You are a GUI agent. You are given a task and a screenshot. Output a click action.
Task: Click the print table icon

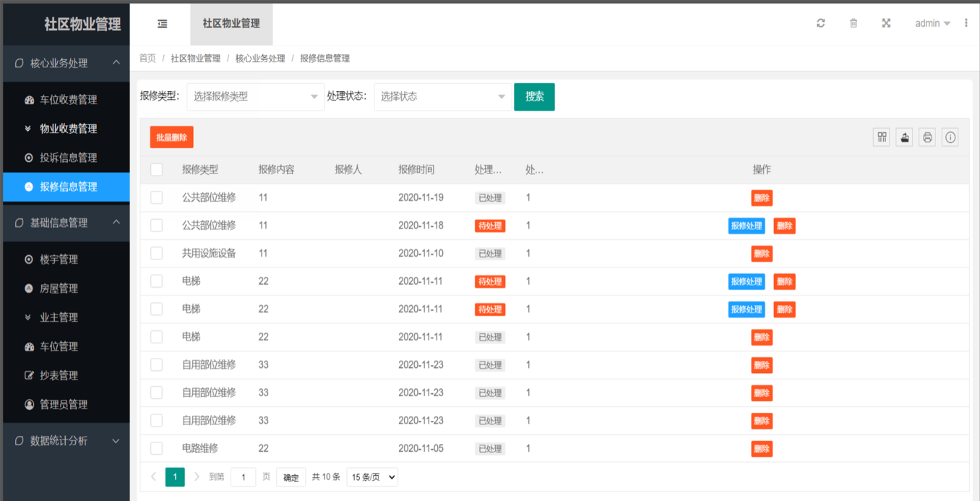pyautogui.click(x=927, y=137)
